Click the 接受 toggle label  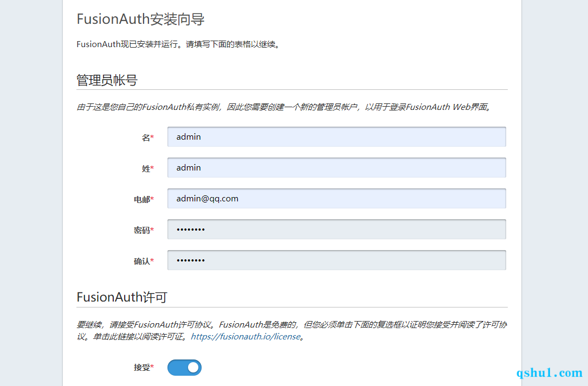144,367
